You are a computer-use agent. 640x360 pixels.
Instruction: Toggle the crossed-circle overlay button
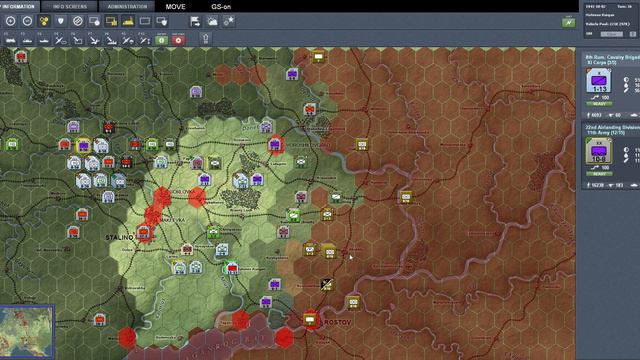[x=78, y=21]
